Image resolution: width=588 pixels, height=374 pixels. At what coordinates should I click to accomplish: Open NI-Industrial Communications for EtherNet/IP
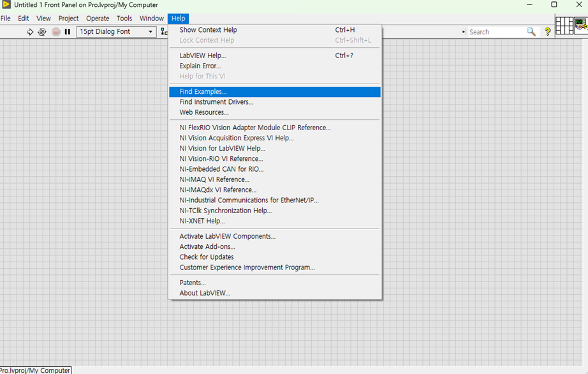(x=275, y=200)
